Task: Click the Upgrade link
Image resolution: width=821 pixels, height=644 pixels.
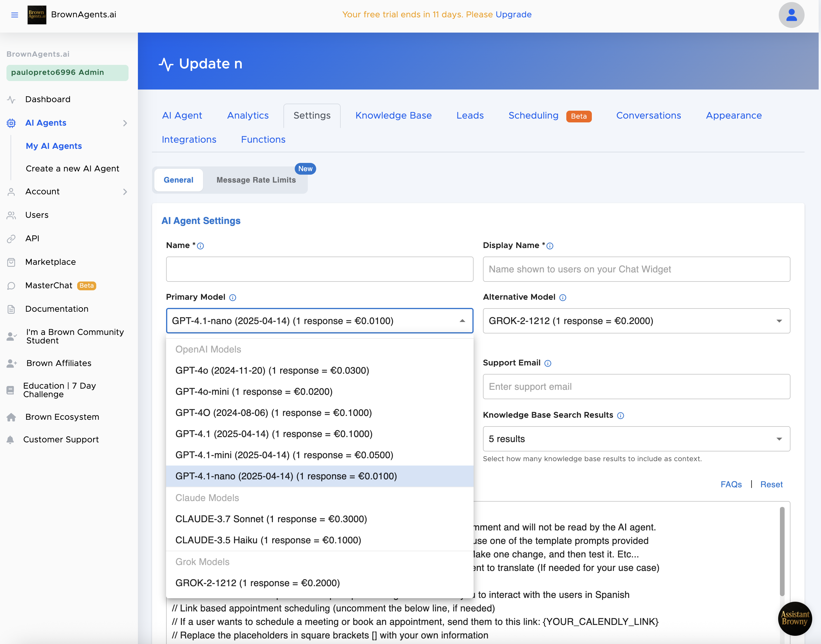Action: click(x=513, y=14)
